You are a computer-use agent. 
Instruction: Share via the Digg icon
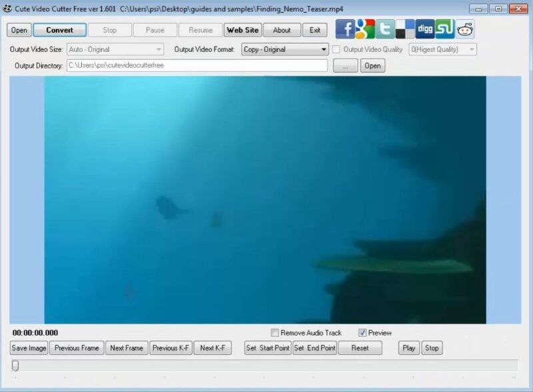click(425, 29)
